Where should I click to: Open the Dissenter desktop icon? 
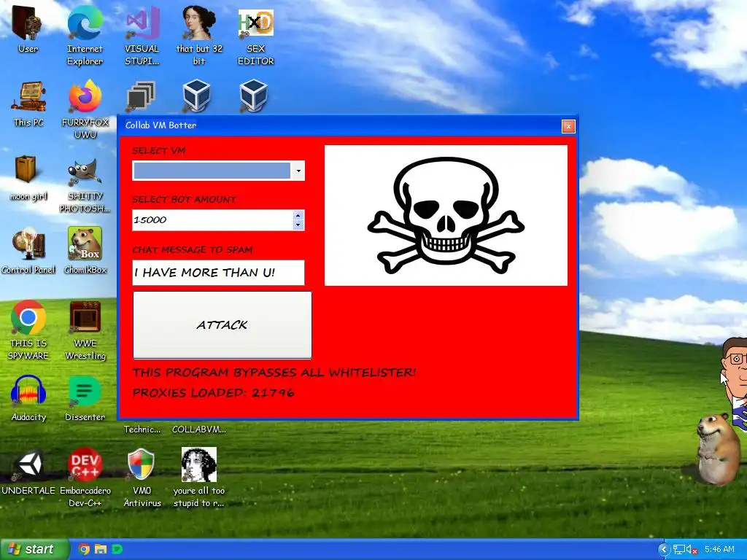(x=85, y=398)
